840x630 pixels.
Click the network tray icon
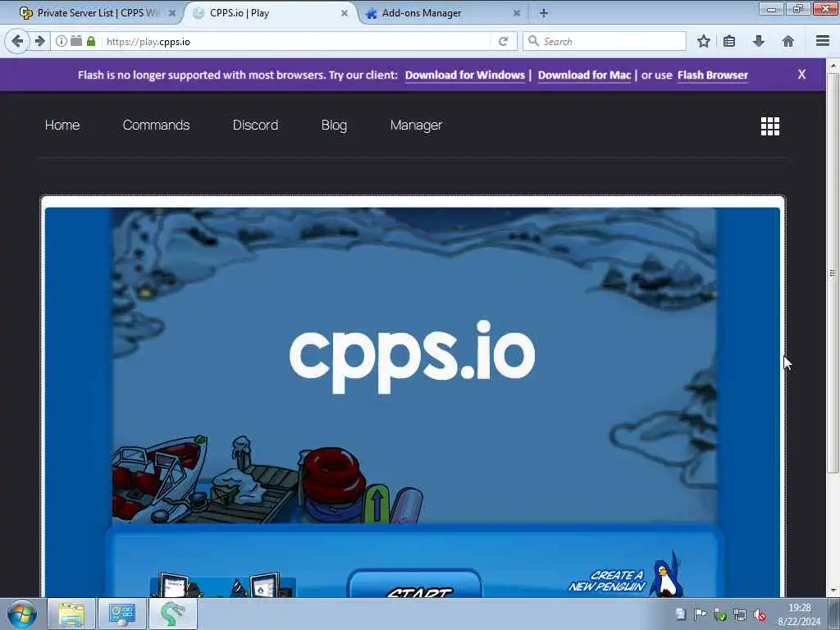click(x=740, y=614)
